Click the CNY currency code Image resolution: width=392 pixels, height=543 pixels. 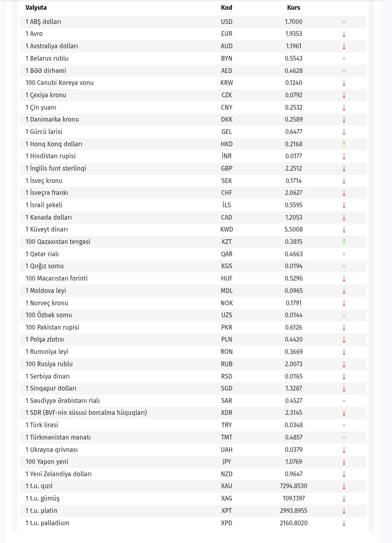[x=226, y=107]
